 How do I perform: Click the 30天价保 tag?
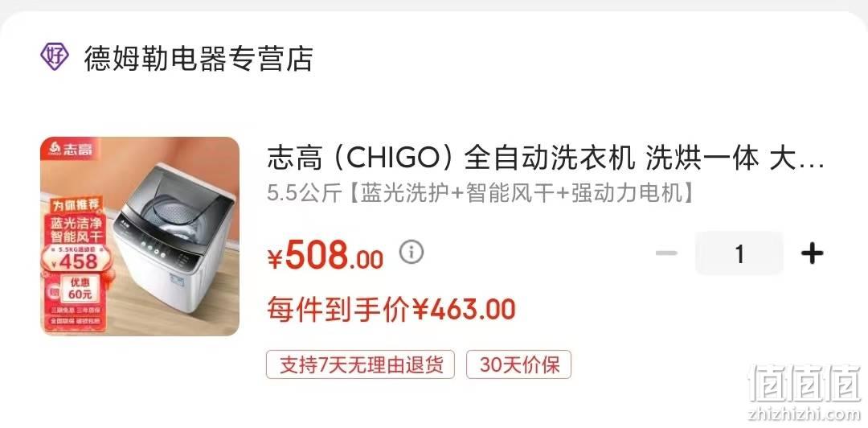coord(518,364)
